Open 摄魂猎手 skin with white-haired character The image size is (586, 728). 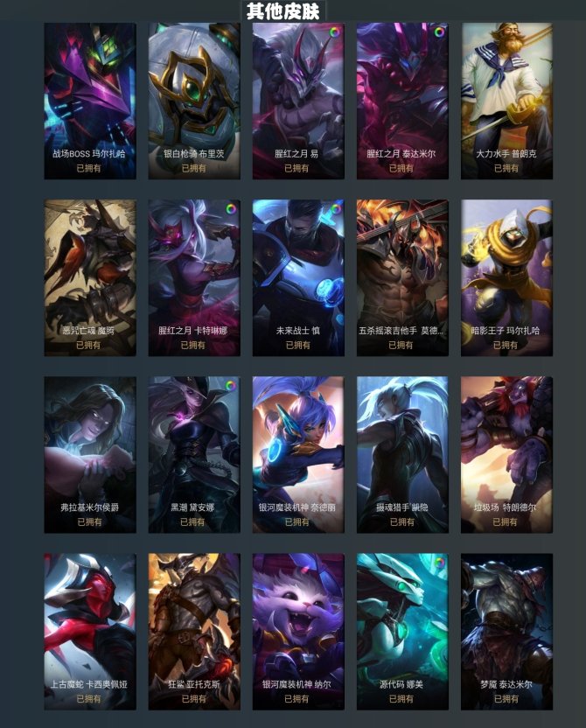pos(402,455)
